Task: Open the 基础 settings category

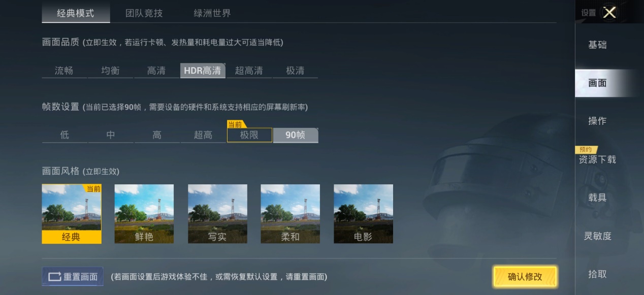Action: (x=598, y=45)
